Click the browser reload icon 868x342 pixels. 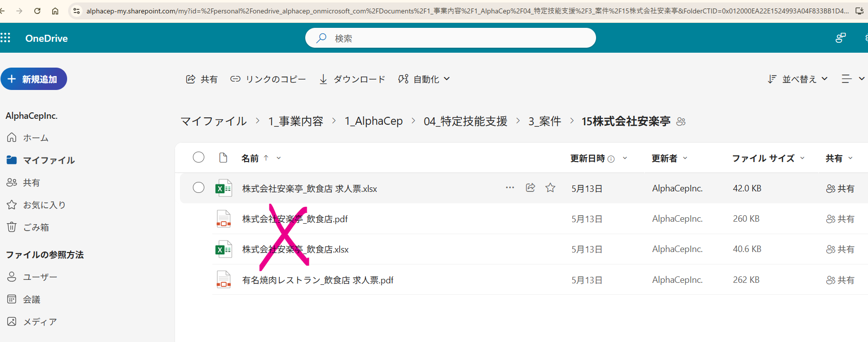click(37, 10)
